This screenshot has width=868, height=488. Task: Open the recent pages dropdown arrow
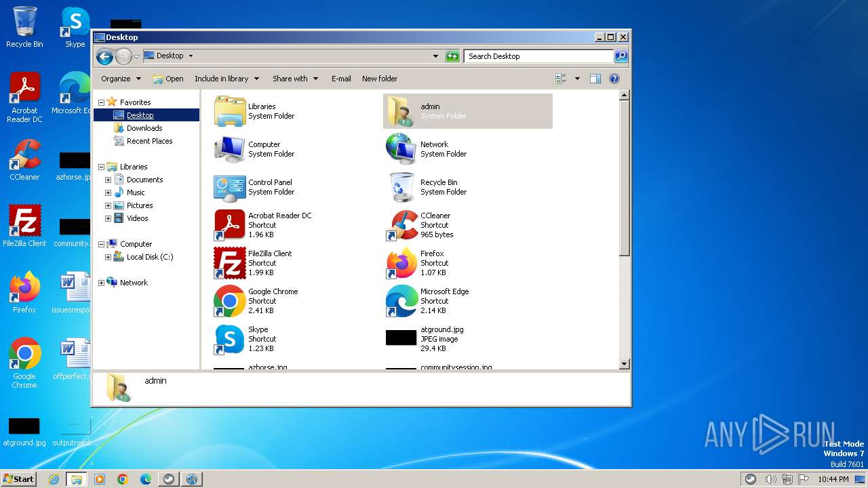point(137,56)
